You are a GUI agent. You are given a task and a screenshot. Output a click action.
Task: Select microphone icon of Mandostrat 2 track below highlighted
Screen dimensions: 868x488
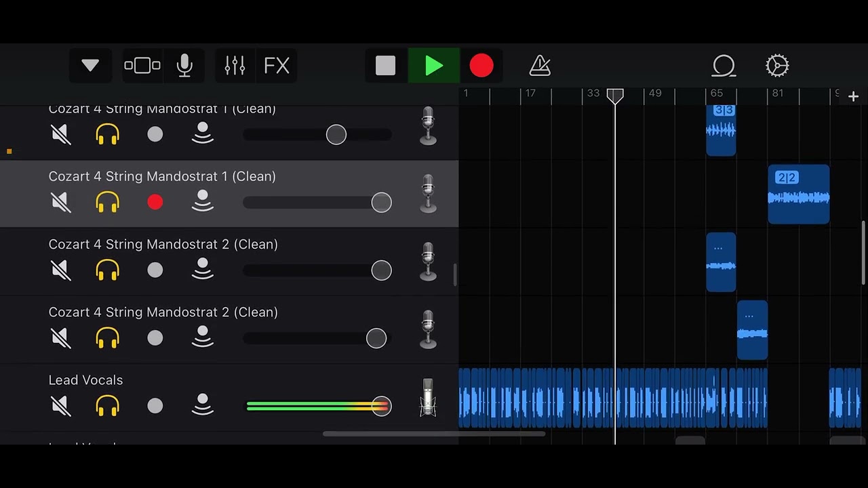tap(428, 262)
